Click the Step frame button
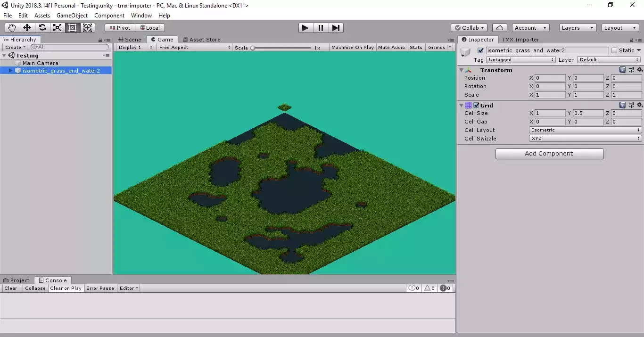The height and width of the screenshot is (337, 644). (335, 28)
